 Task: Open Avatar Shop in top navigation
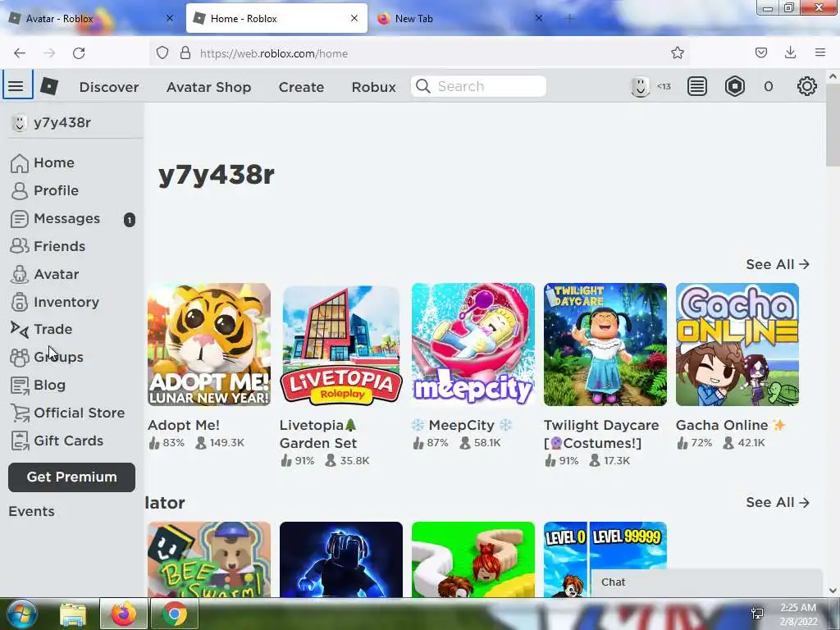(208, 87)
